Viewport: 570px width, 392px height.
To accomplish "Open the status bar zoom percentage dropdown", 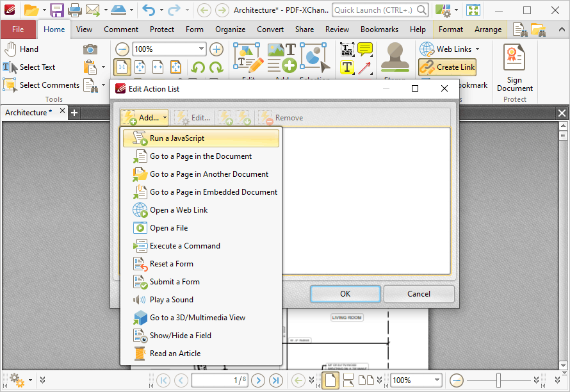I will pos(437,380).
